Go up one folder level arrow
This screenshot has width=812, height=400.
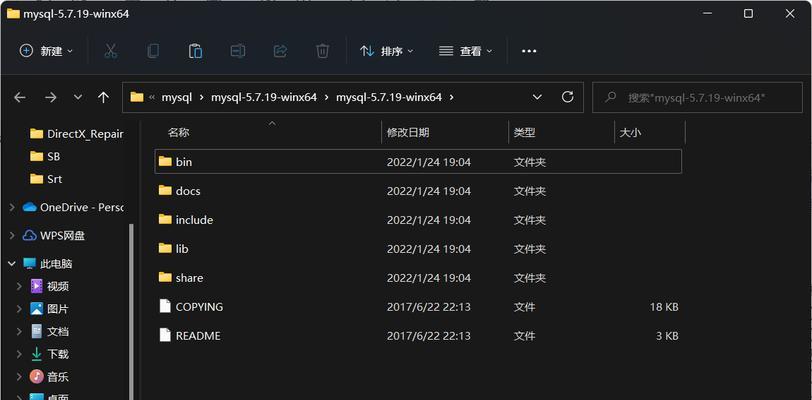coord(104,97)
